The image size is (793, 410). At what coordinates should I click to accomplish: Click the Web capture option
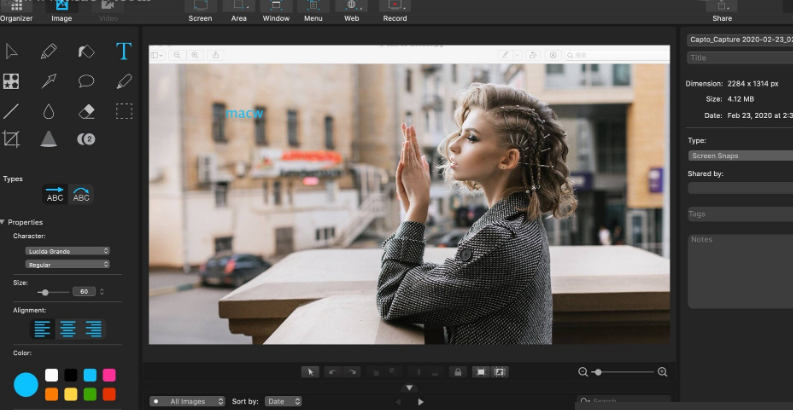pos(351,11)
